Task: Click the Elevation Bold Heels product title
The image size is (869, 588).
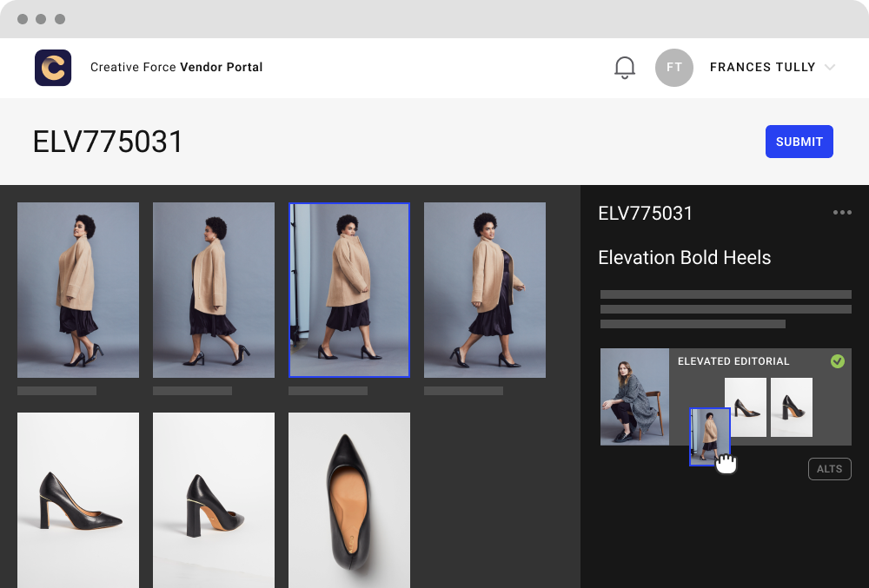Action: point(684,258)
